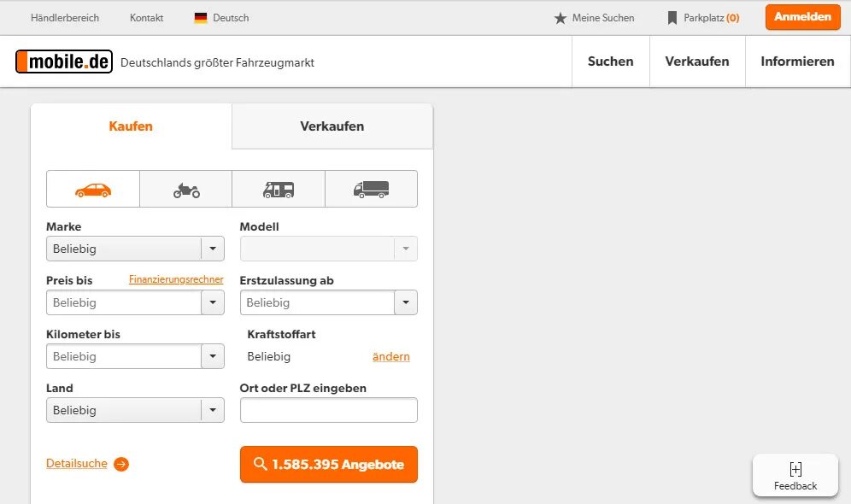Click the star icon beside Meine Suchen

pos(560,19)
